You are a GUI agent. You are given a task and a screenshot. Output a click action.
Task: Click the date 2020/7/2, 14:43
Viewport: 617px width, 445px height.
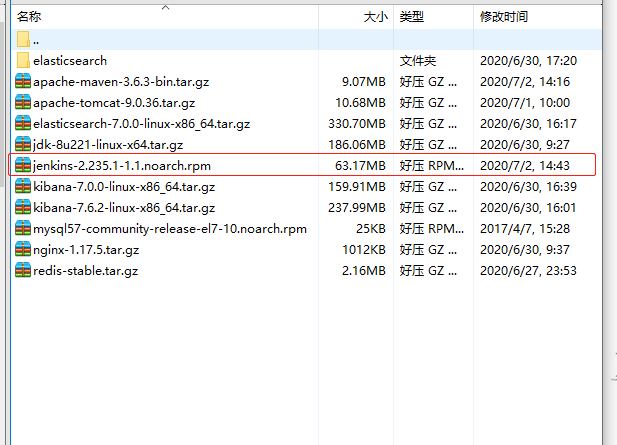[525, 166]
